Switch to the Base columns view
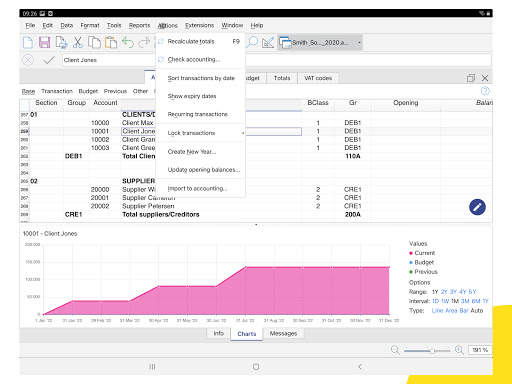Viewport: 512px width, 384px height. pos(28,91)
